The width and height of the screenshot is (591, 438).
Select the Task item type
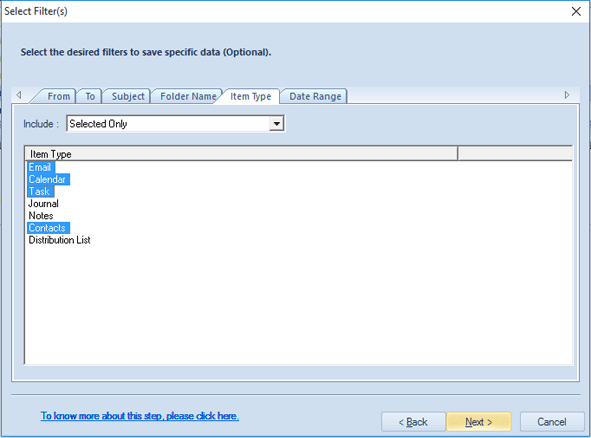[40, 191]
